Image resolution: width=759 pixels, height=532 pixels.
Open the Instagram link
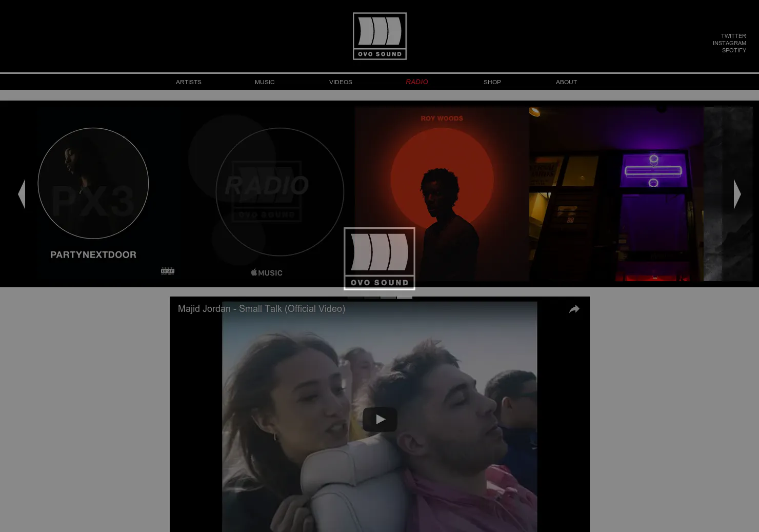pos(729,43)
